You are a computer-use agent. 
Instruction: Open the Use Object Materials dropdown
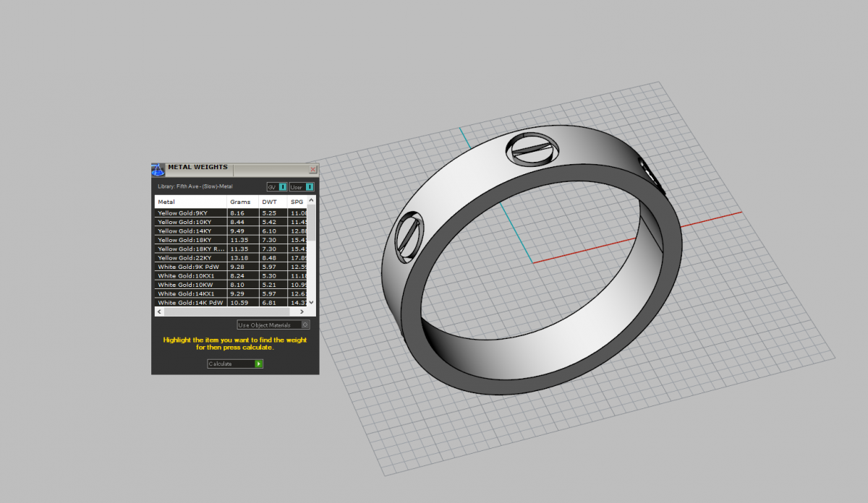(x=273, y=325)
